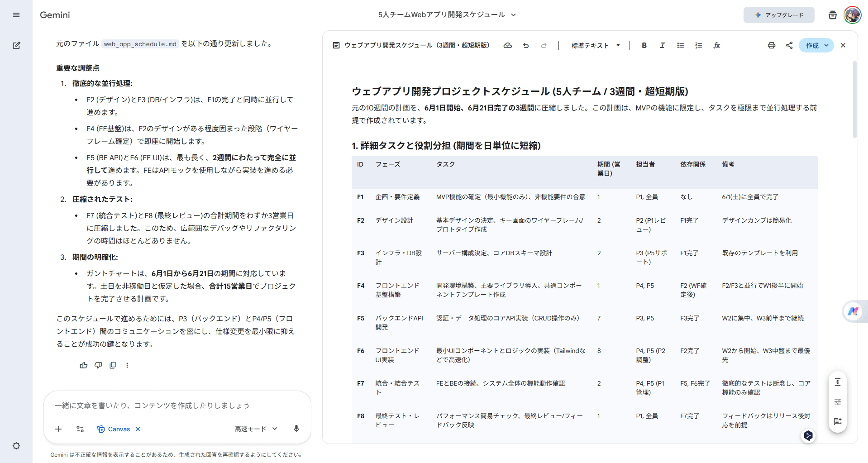Screen dimensions: 868x463
Task: Print the schedule document
Action: point(772,45)
